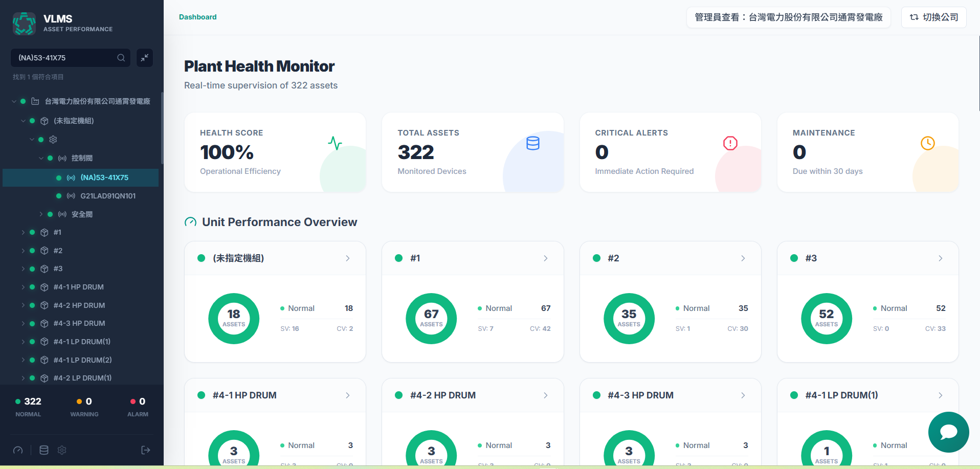
Task: Open the dashboard gauge icon in footer
Action: point(18,450)
